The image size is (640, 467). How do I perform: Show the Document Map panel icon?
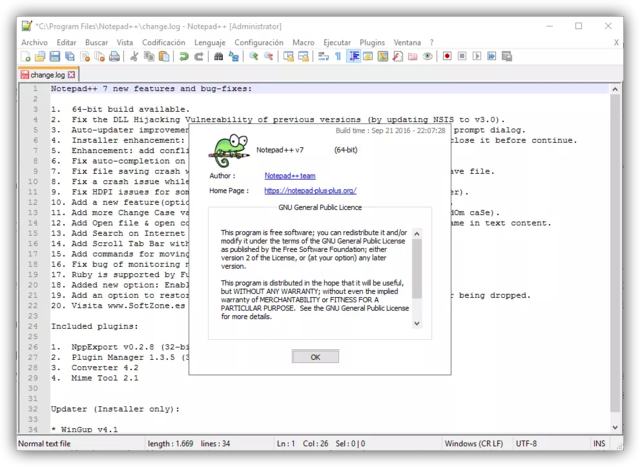pyautogui.click(x=383, y=56)
